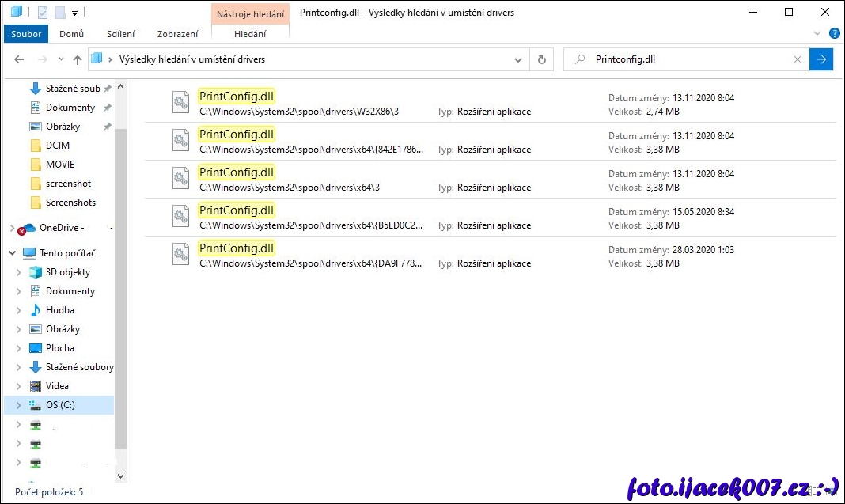Open the Hledání ribbon tab
The image size is (845, 504).
(250, 34)
